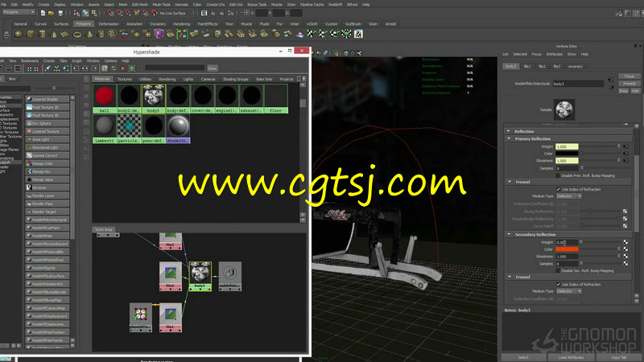Collapse the first Fresnel section
The width and height of the screenshot is (644, 362).
coord(510,182)
